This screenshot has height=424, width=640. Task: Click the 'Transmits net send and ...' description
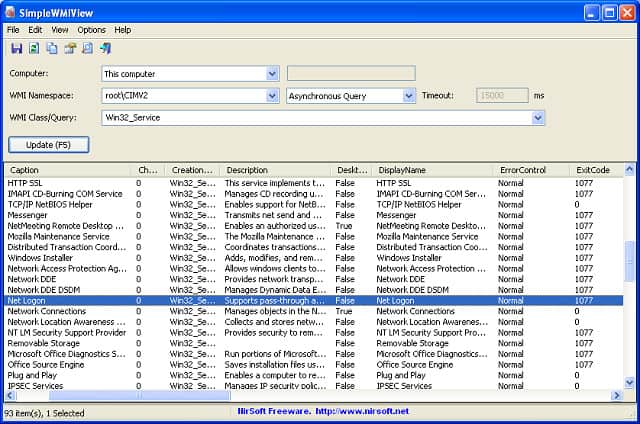pyautogui.click(x=273, y=215)
